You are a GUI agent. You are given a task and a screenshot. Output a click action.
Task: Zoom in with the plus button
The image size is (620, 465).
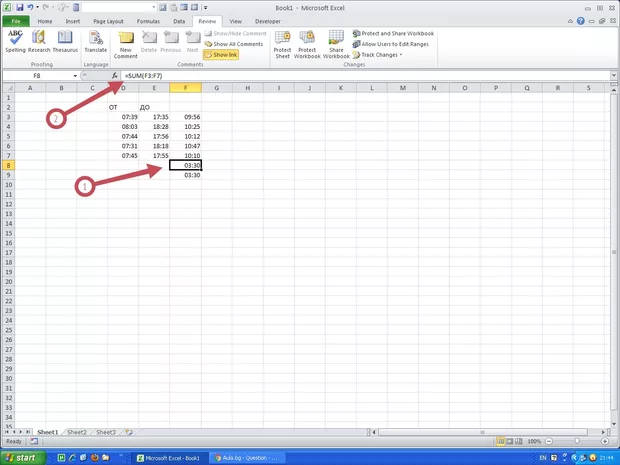605,441
